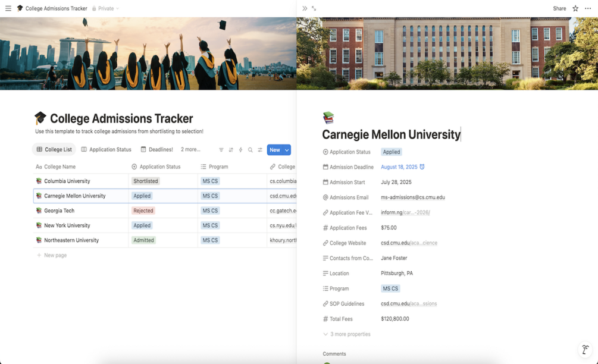This screenshot has width=598, height=364.
Task: Open the SOP Guidelines csd.cmu.edu link
Action: coord(409,304)
